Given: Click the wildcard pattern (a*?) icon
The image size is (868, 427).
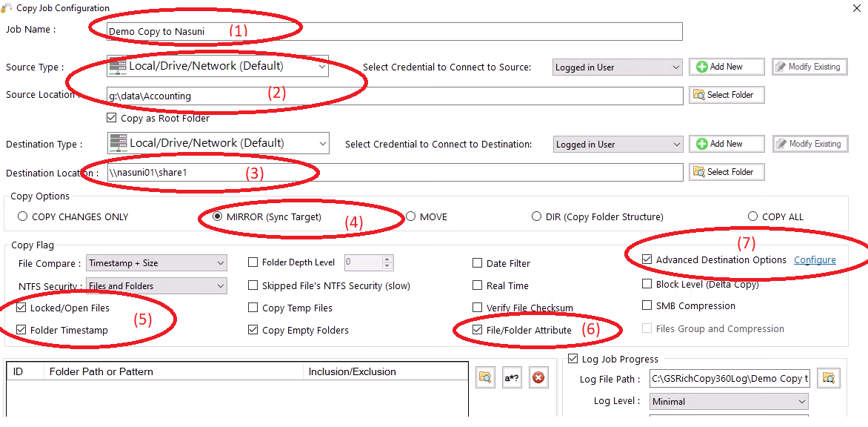Looking at the screenshot, I should point(512,377).
